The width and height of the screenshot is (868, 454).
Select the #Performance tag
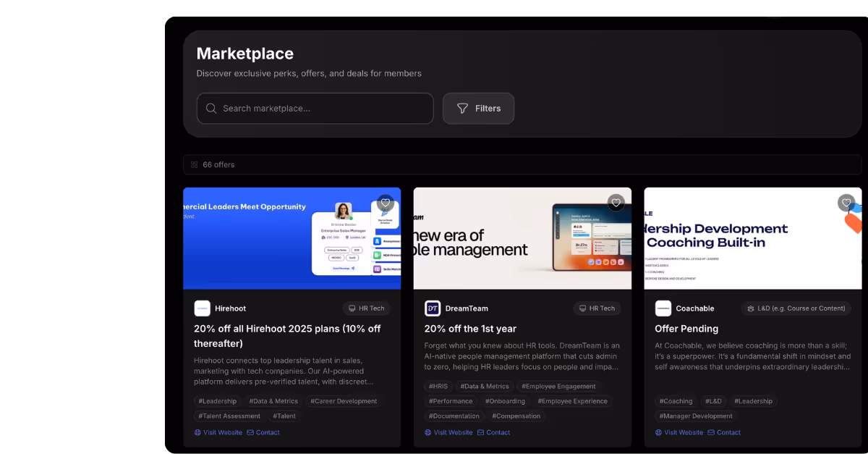451,401
